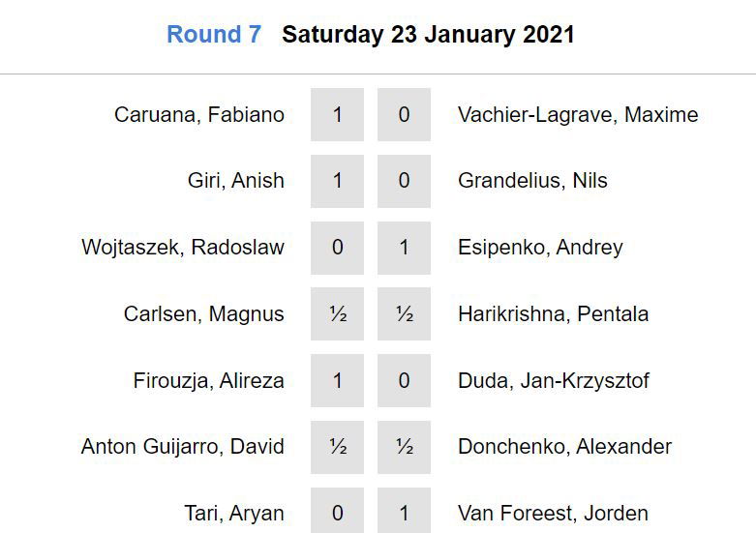The width and height of the screenshot is (756, 533).
Task: Click Duda's score box showing 0
Action: coord(404,381)
